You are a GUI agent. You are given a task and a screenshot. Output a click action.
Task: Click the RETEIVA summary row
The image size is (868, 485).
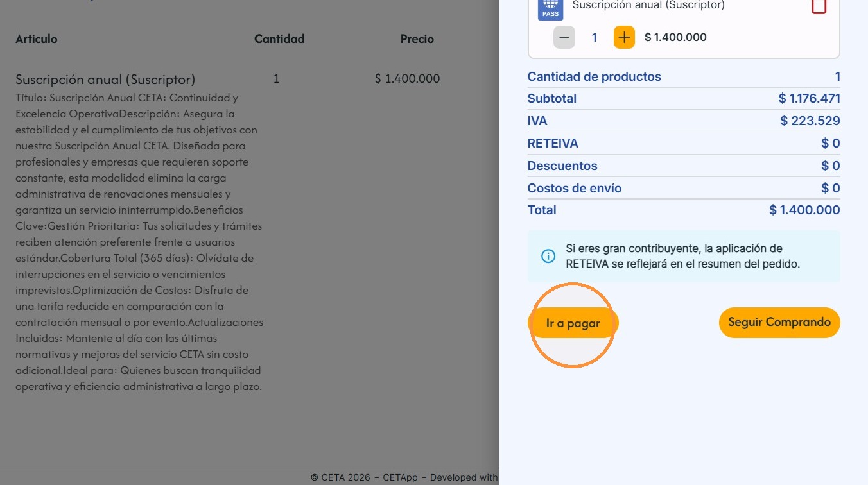(x=684, y=143)
